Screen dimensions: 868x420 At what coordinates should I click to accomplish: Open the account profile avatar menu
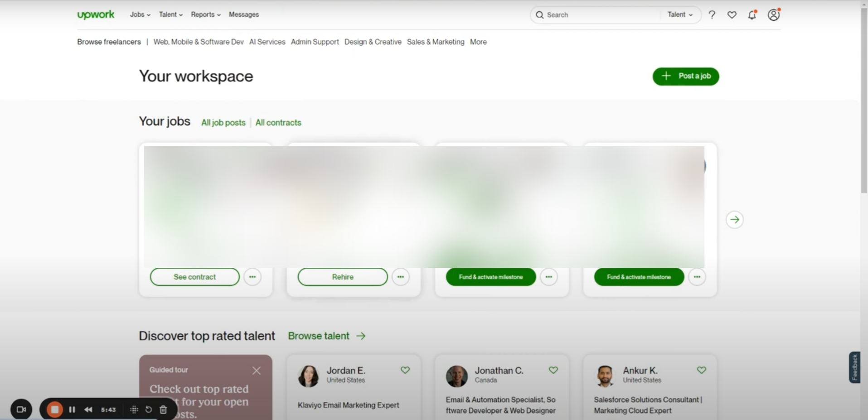pyautogui.click(x=774, y=15)
